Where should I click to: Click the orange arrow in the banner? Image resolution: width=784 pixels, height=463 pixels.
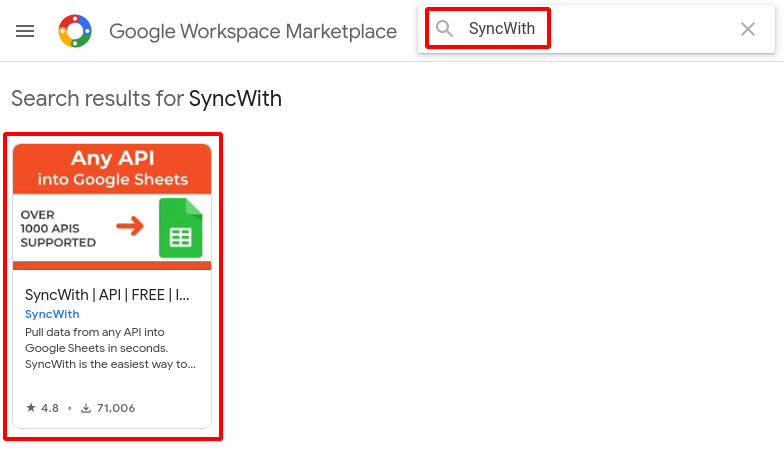(x=130, y=226)
